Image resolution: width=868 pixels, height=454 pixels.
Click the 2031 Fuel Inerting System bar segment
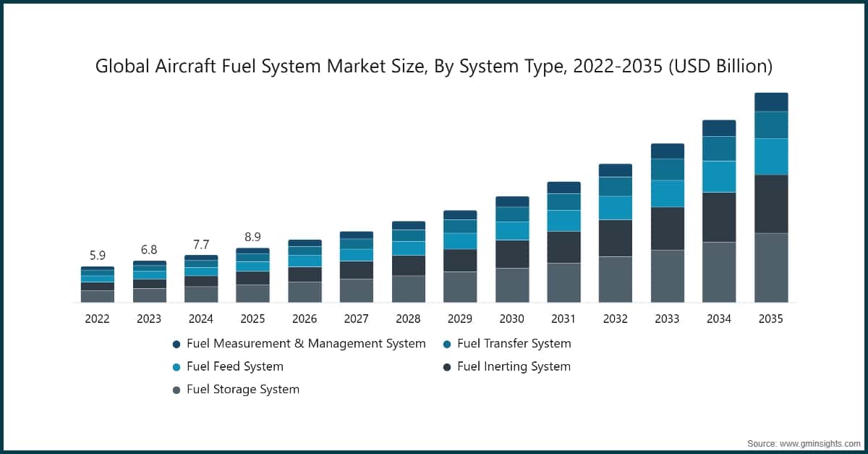click(x=563, y=248)
